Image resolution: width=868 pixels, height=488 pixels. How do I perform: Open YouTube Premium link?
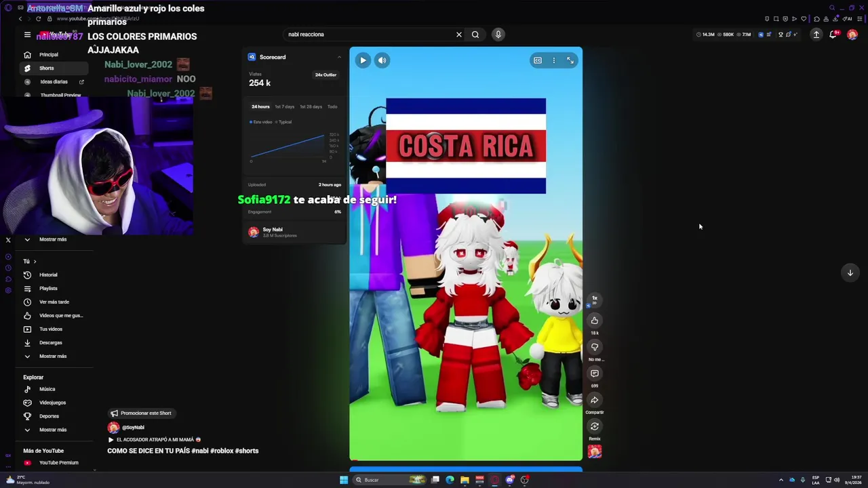[x=54, y=462]
